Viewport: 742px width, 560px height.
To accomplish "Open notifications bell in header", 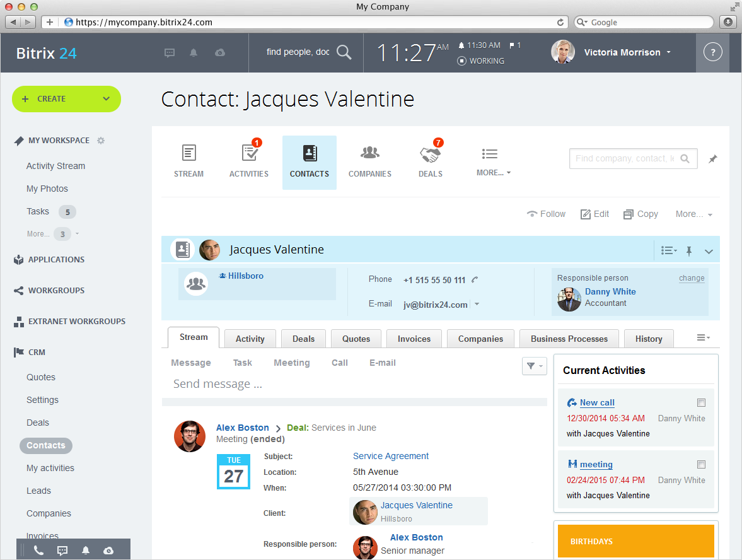I will click(x=194, y=52).
